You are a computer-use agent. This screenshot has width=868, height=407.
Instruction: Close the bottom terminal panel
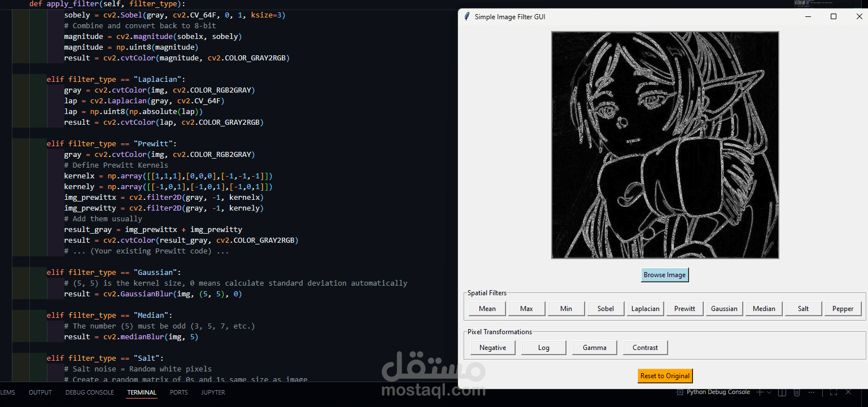(848, 392)
